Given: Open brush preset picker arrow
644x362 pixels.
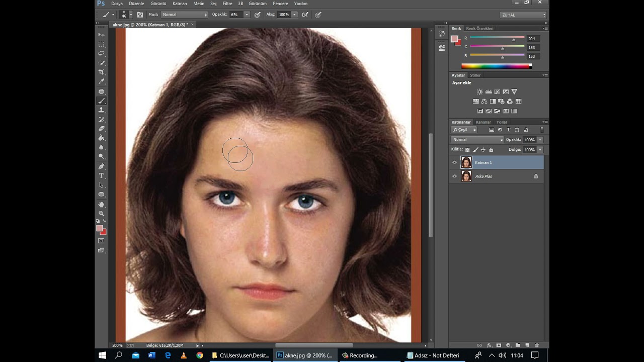Looking at the screenshot, I should click(x=131, y=15).
